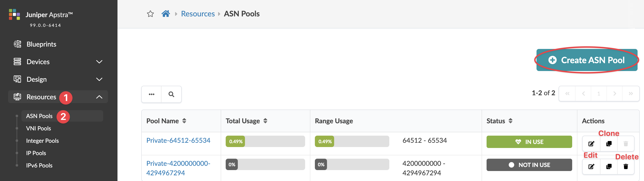Expand the Devices menu chevron
This screenshot has width=644, height=181.
99,62
